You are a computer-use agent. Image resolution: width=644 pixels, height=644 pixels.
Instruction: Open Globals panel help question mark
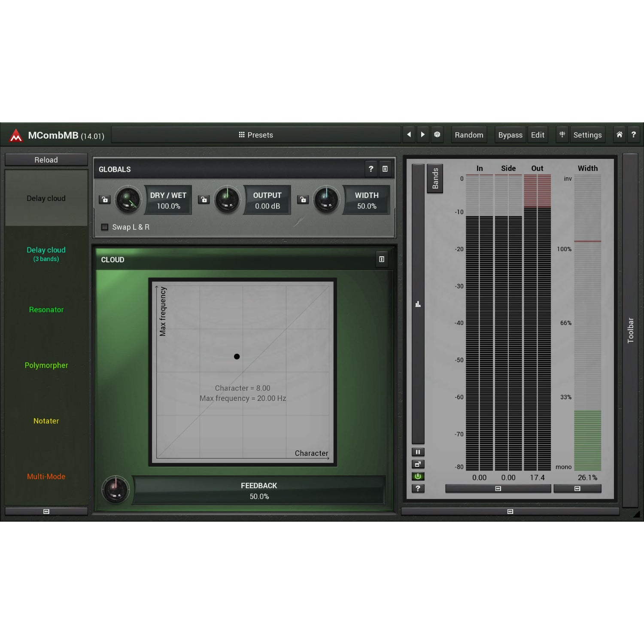click(x=371, y=169)
